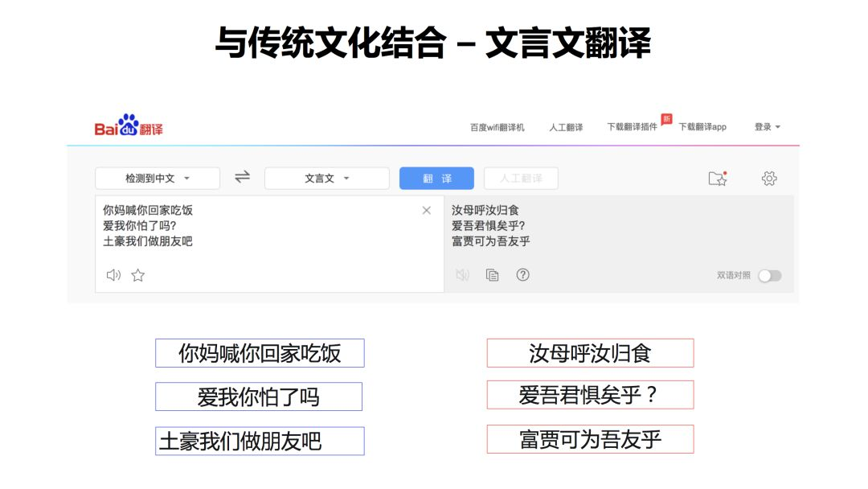Swap source and target languages
Image resolution: width=868 pixels, height=489 pixels.
pos(242,177)
